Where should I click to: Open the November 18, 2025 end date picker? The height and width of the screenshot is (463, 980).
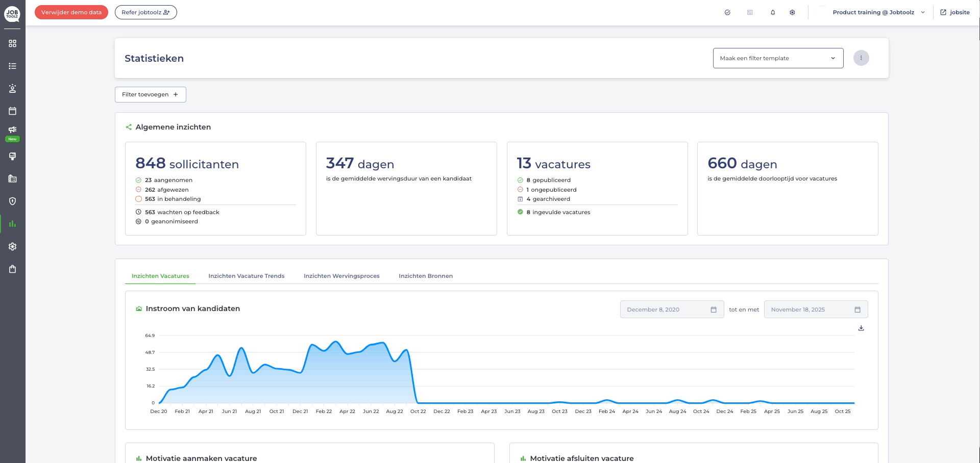(815, 310)
